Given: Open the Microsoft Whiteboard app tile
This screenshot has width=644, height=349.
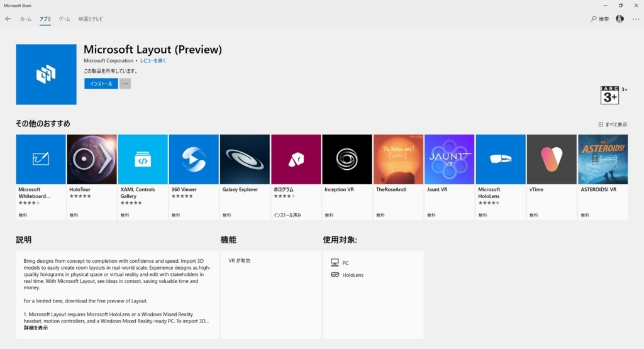Looking at the screenshot, I should pos(41,177).
